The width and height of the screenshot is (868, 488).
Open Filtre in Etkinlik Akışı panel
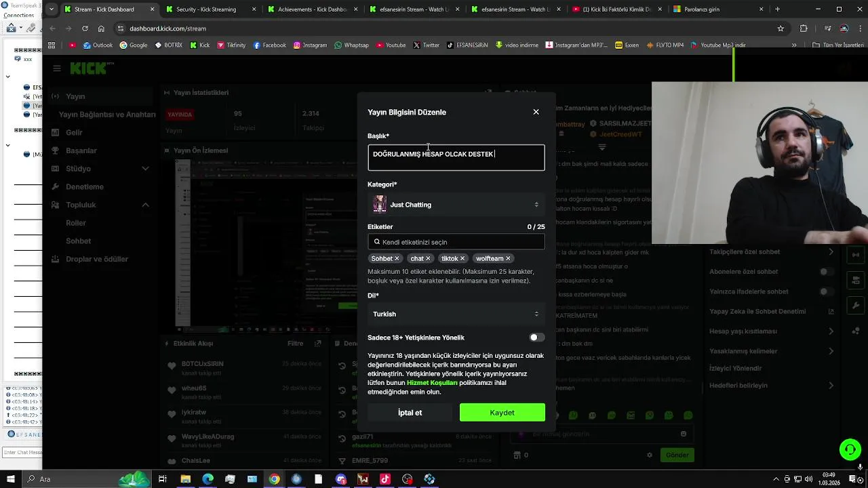click(295, 344)
